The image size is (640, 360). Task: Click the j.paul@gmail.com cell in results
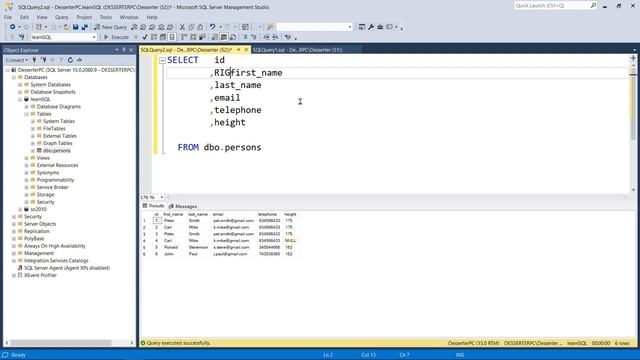coord(230,254)
